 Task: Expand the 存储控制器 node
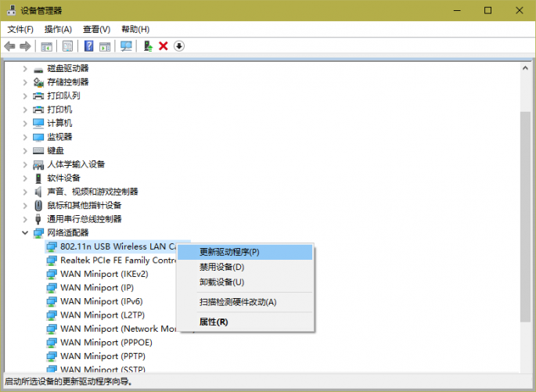25,82
